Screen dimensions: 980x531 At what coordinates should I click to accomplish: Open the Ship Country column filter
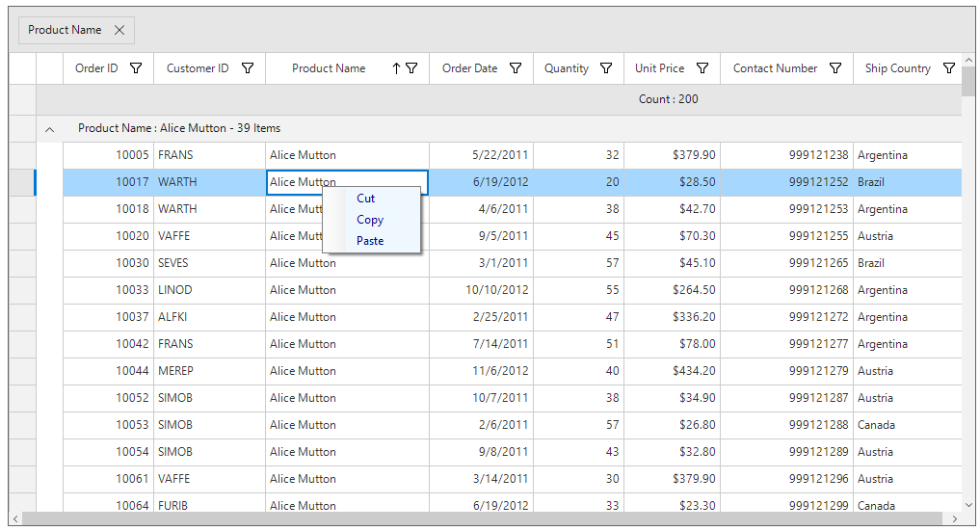[x=949, y=68]
